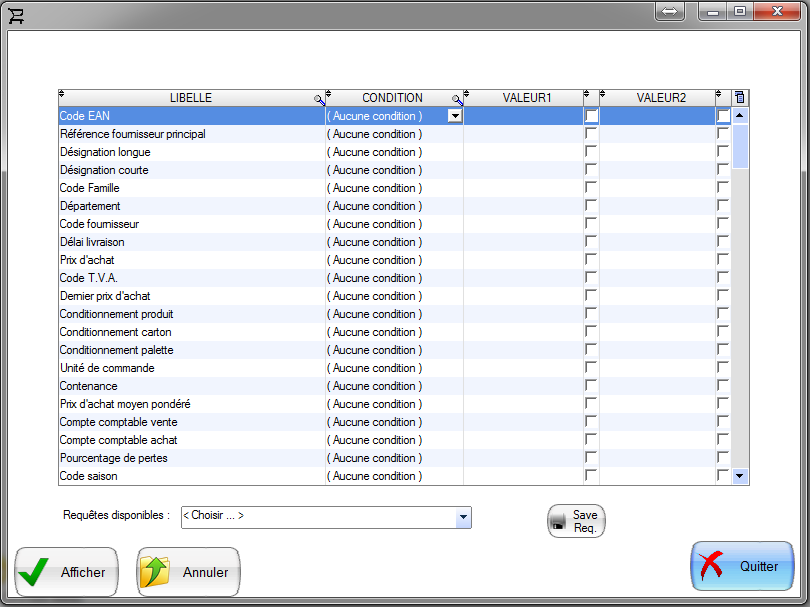Click the Save Req. floppy disk button

tap(576, 521)
